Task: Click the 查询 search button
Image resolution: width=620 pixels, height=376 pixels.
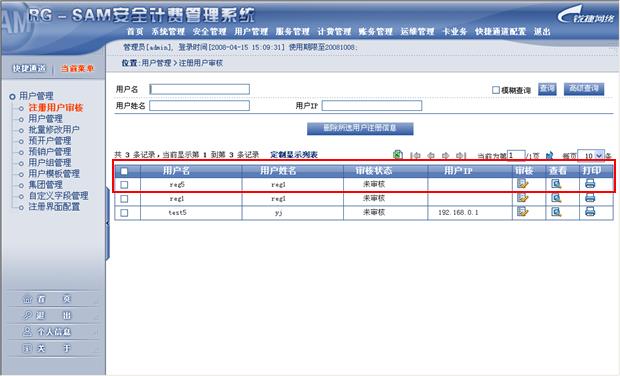Action: pyautogui.click(x=547, y=89)
